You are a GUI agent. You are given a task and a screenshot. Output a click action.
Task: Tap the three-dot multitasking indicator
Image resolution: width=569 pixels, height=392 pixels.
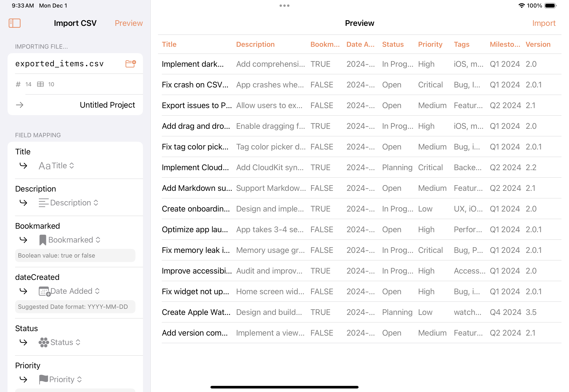pos(284,6)
